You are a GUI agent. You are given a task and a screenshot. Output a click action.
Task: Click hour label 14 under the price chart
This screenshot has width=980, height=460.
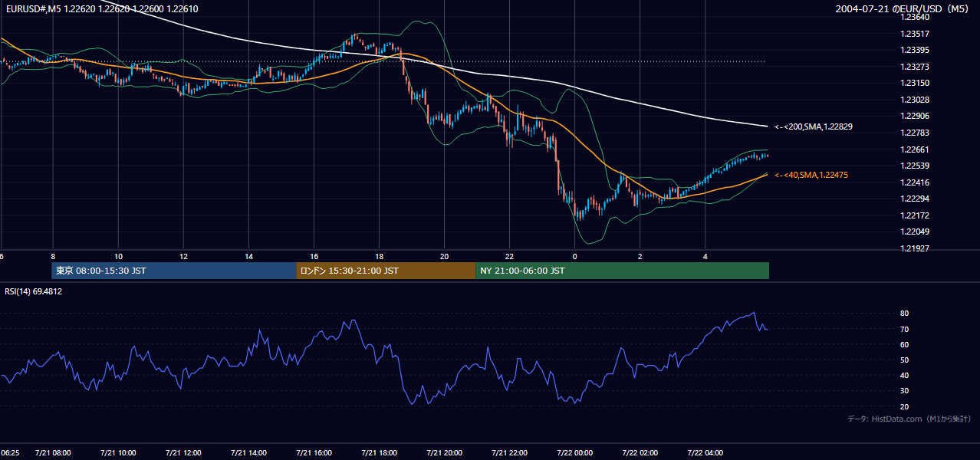coord(248,256)
